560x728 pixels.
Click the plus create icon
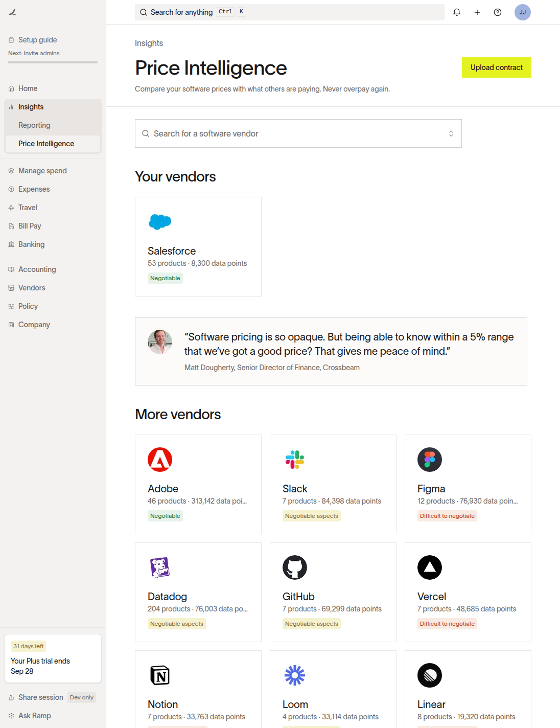[x=477, y=12]
